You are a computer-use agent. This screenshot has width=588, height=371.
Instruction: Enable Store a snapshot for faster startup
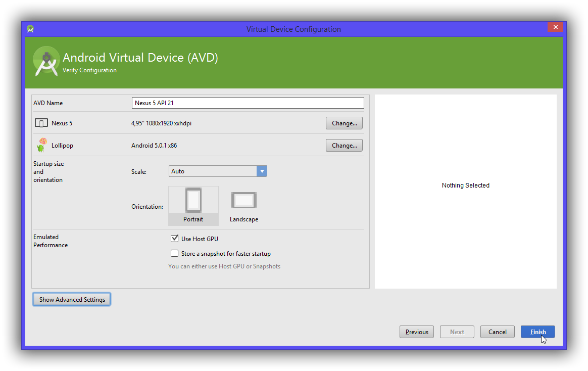tap(174, 254)
